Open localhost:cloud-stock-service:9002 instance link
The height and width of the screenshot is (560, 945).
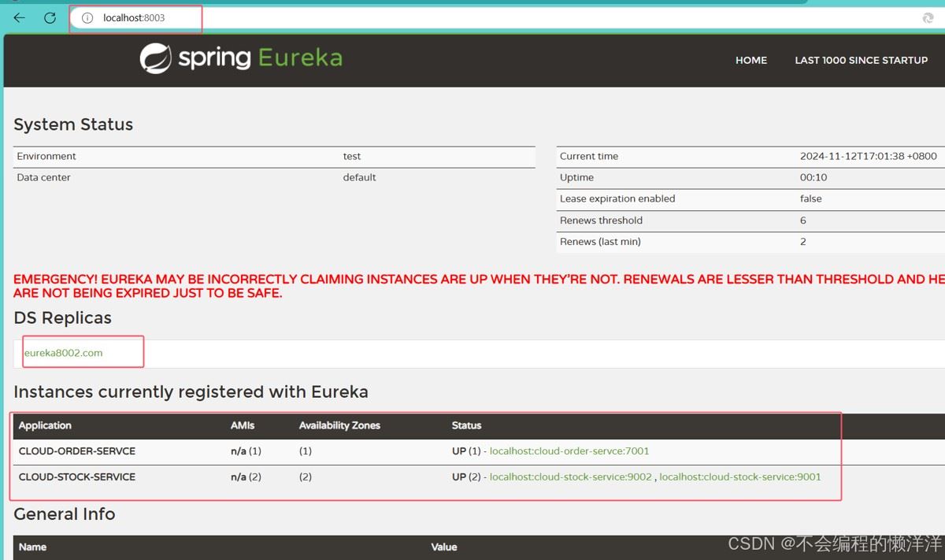click(x=571, y=477)
